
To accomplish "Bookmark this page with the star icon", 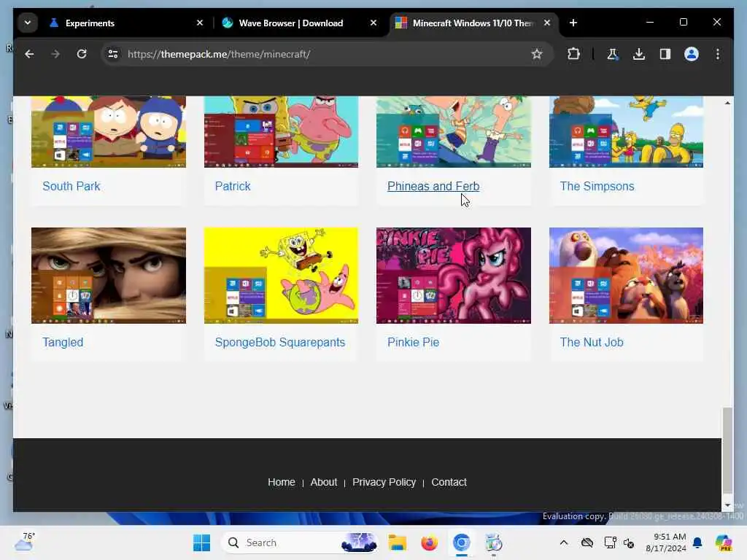I will point(537,54).
